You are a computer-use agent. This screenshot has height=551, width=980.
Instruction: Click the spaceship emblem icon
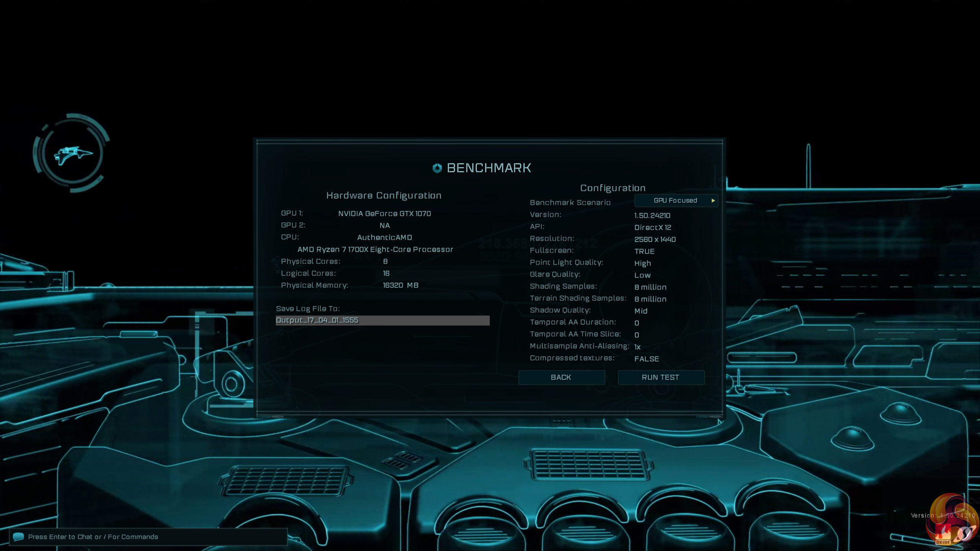(72, 154)
